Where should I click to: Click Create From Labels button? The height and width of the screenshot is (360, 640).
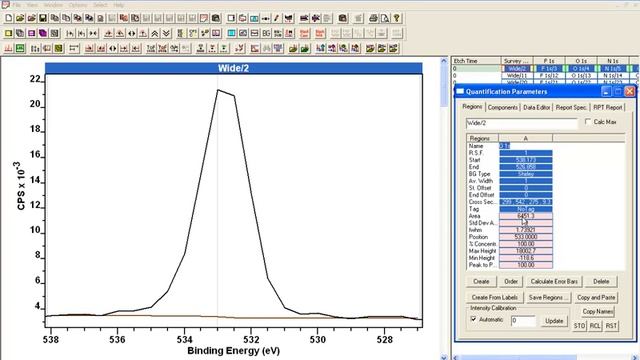coord(495,297)
